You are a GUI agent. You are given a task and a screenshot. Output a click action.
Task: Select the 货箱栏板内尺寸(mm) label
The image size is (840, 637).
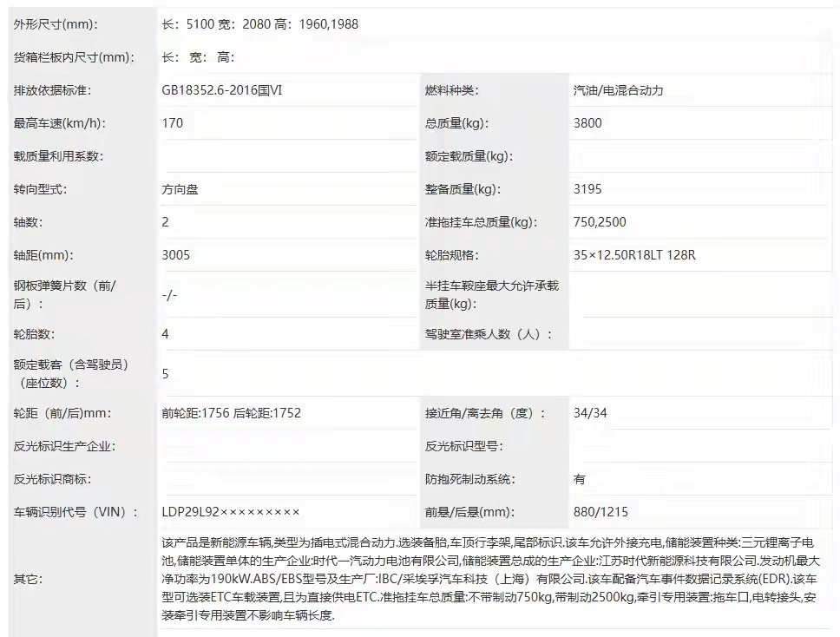pyautogui.click(x=74, y=57)
